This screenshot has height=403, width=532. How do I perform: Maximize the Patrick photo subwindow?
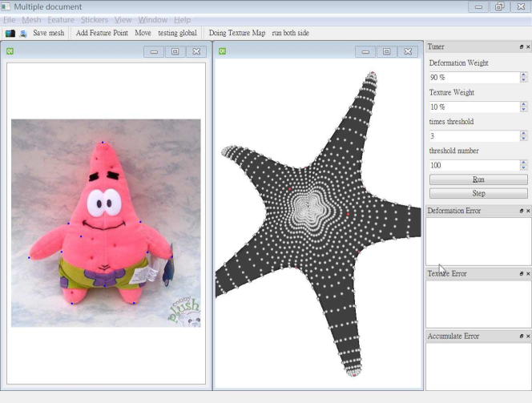pyautogui.click(x=175, y=51)
